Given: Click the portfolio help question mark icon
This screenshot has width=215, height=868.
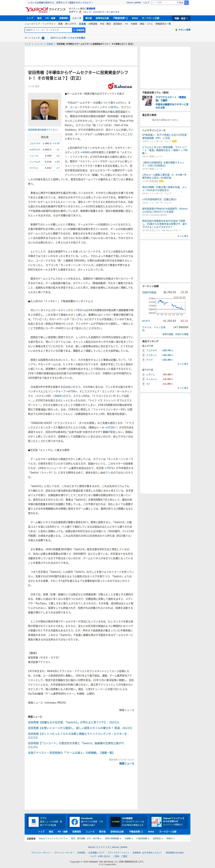Looking at the screenshot, I should (x=43, y=38).
